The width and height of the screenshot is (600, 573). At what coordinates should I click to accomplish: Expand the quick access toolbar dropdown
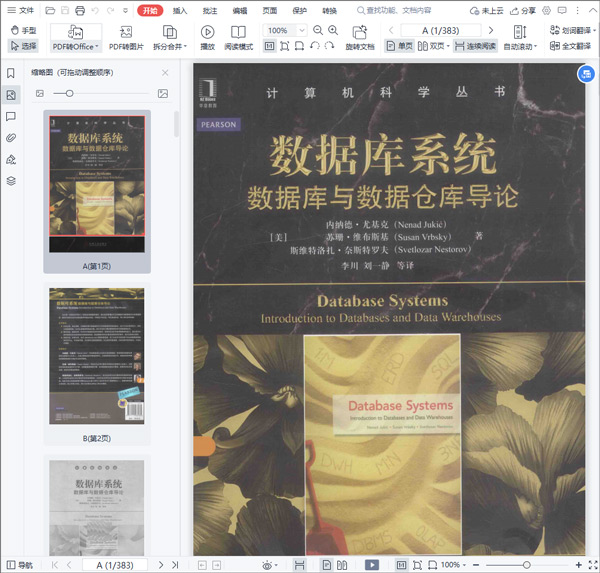125,11
